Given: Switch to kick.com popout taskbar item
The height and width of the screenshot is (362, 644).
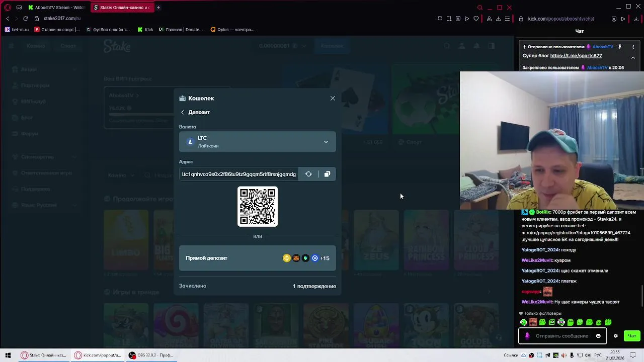Looking at the screenshot, I should [98, 355].
